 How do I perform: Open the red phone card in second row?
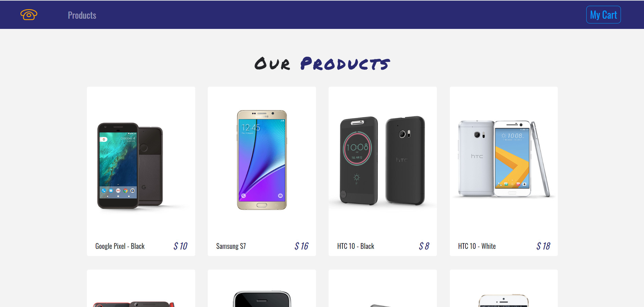[141, 289]
